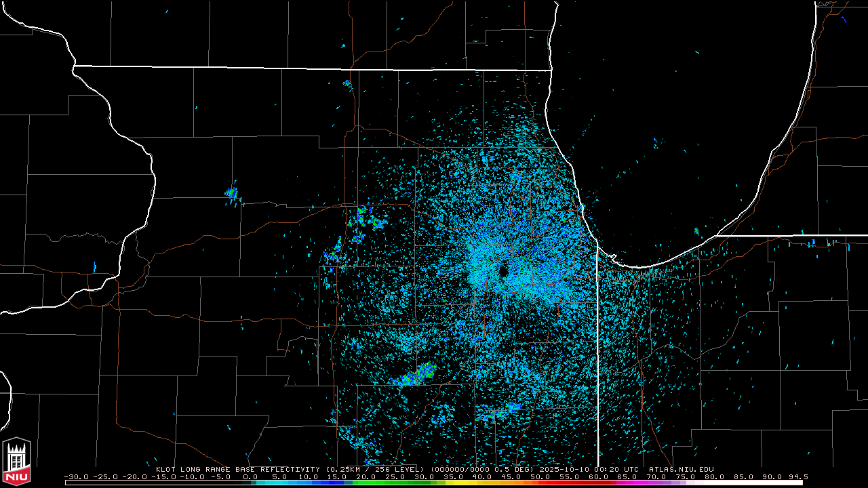Click the small echo near the top state border
Screen dimensions: 868x488
point(347,83)
